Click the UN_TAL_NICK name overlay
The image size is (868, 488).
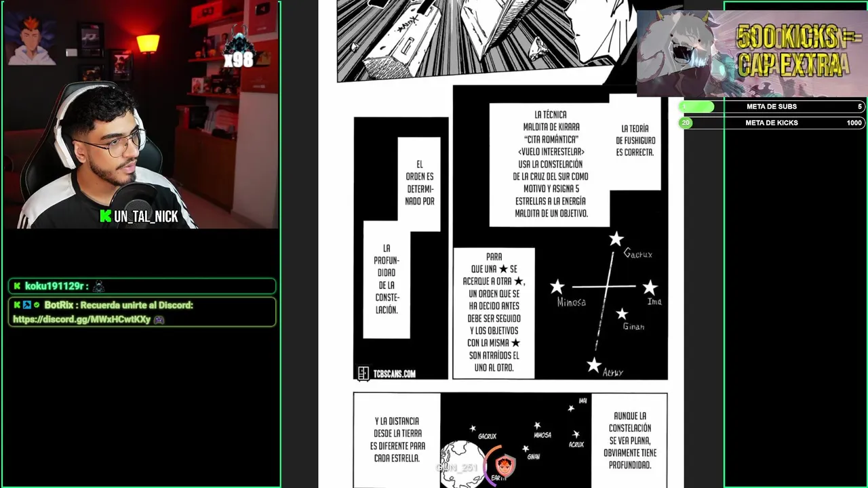(146, 216)
